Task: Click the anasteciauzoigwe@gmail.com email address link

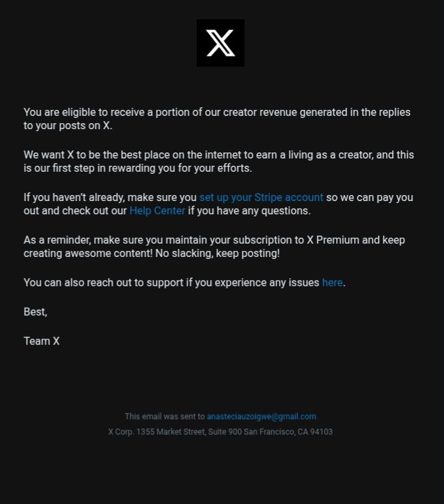Action: click(x=262, y=417)
